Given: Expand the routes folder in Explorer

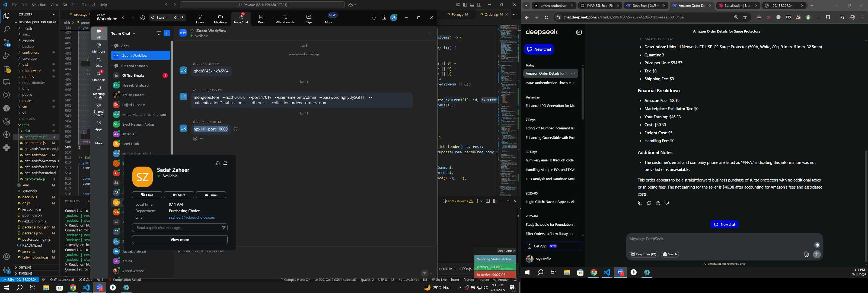Looking at the screenshot, I should [27, 101].
